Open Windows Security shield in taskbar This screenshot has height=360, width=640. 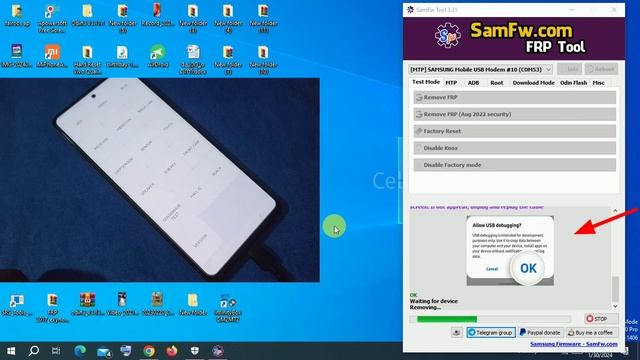tap(195, 351)
